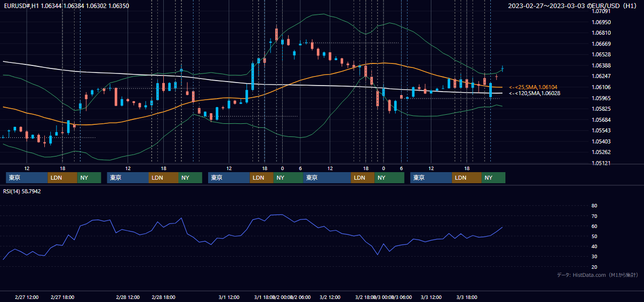This screenshot has width=644, height=302.
Task: Click the 1.05262 price axis label
Action: [x=601, y=152]
